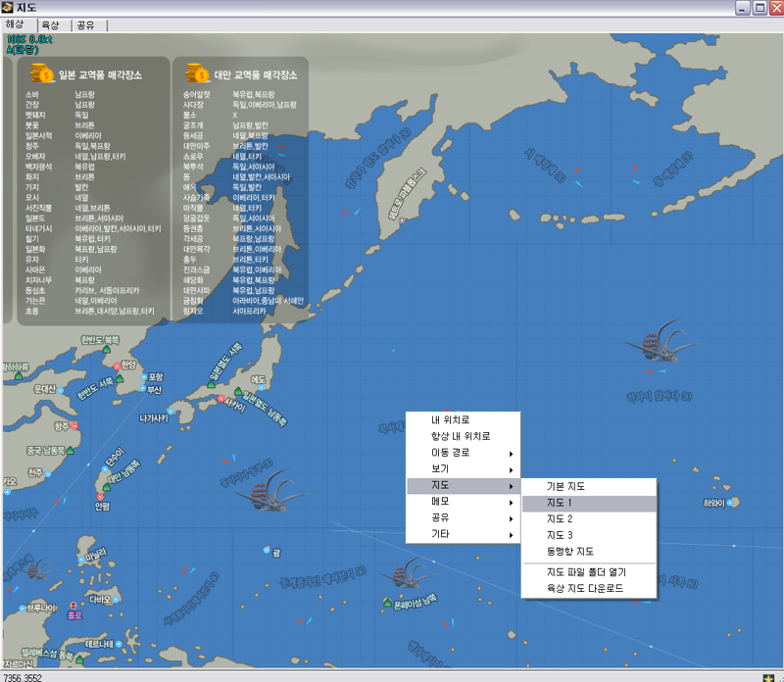Image resolution: width=784 pixels, height=682 pixels.
Task: Click the coin icon of 일본 교역품 매각장소
Action: pyautogui.click(x=42, y=73)
